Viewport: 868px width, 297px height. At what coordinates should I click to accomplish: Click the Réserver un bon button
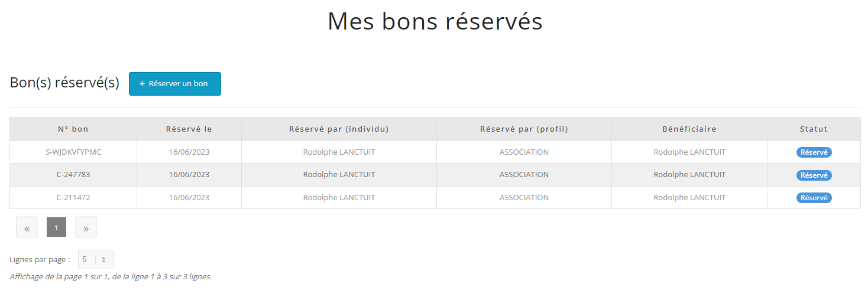(x=175, y=84)
